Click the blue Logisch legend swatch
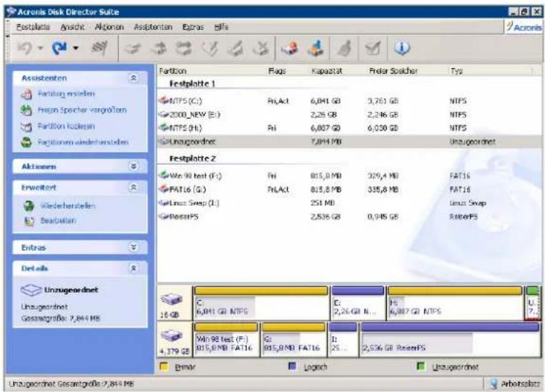This screenshot has height=392, width=545. [x=293, y=366]
